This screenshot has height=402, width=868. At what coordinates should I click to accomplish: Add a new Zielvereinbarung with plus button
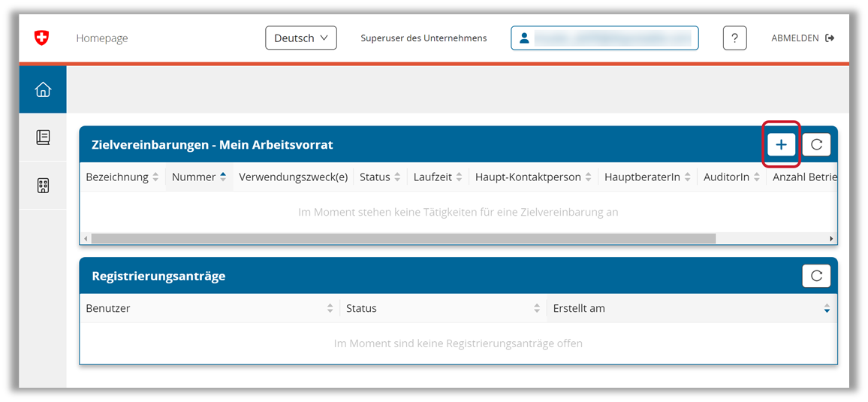[781, 144]
